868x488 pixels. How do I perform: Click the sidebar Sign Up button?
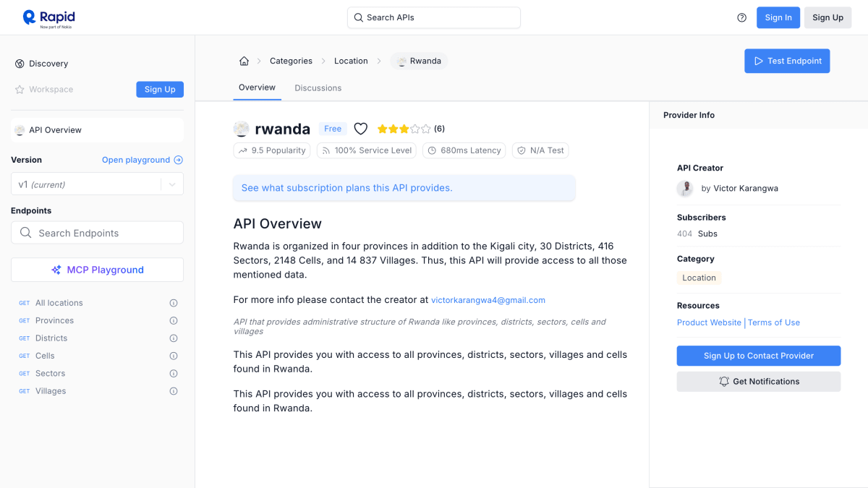coord(160,90)
